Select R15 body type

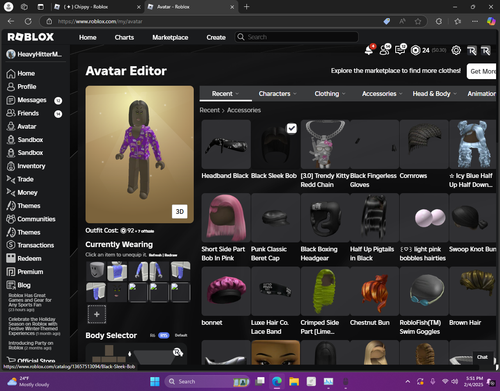click(x=164, y=335)
